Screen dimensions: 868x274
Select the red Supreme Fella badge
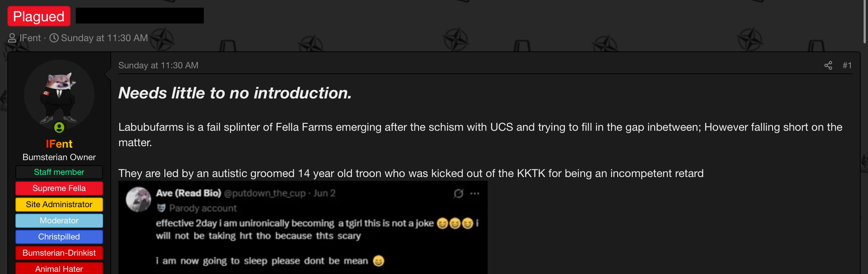coord(59,188)
